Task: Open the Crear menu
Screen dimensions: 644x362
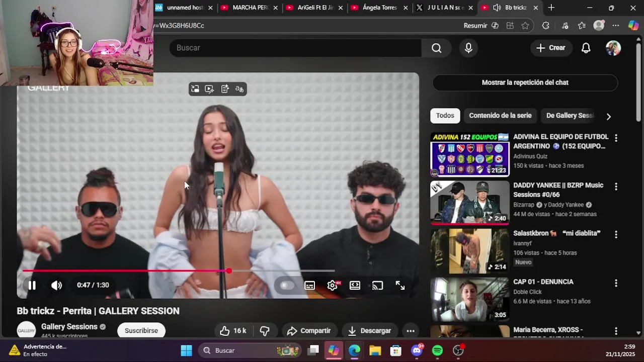Action: 551,48
